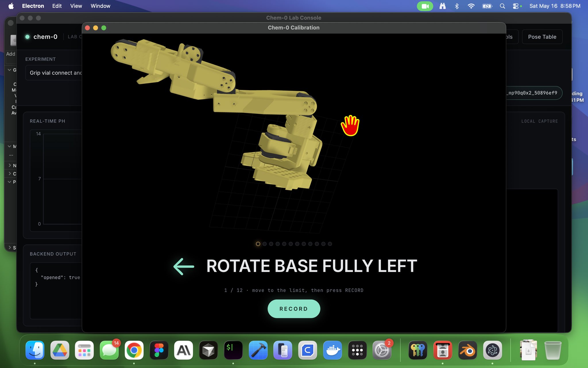This screenshot has width=588, height=368.
Task: Open Spotlight search magnifier icon
Action: [502, 6]
